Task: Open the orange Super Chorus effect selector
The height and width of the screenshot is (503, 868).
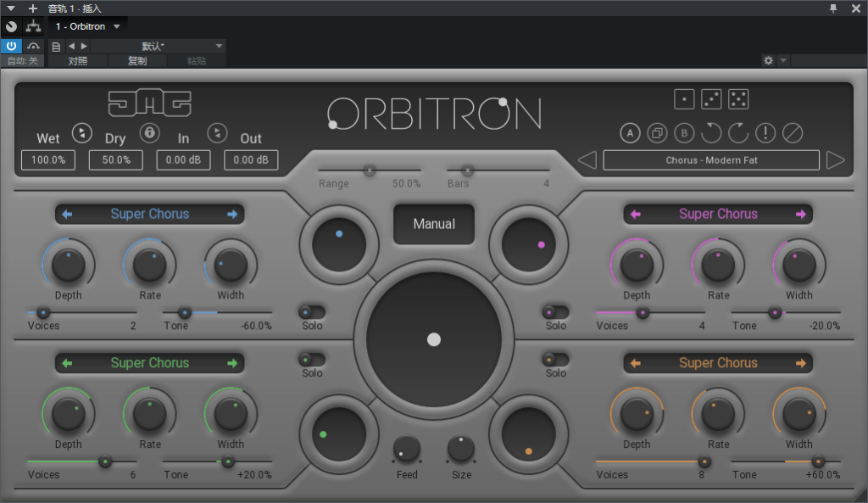Action: point(718,363)
